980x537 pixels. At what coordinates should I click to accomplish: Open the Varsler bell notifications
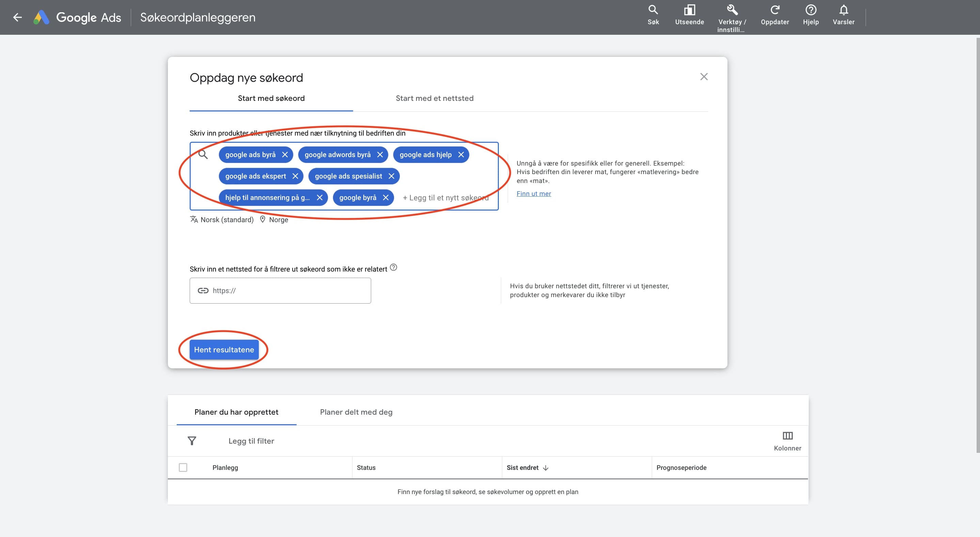(x=843, y=10)
